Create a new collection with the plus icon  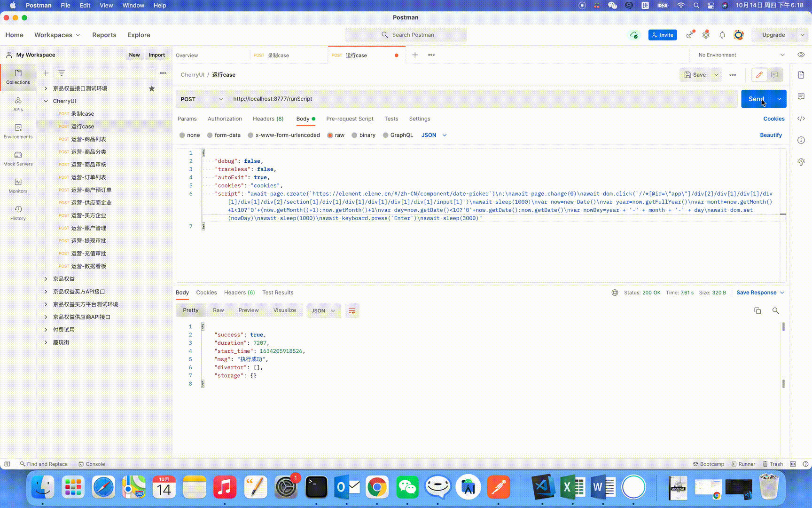(46, 73)
